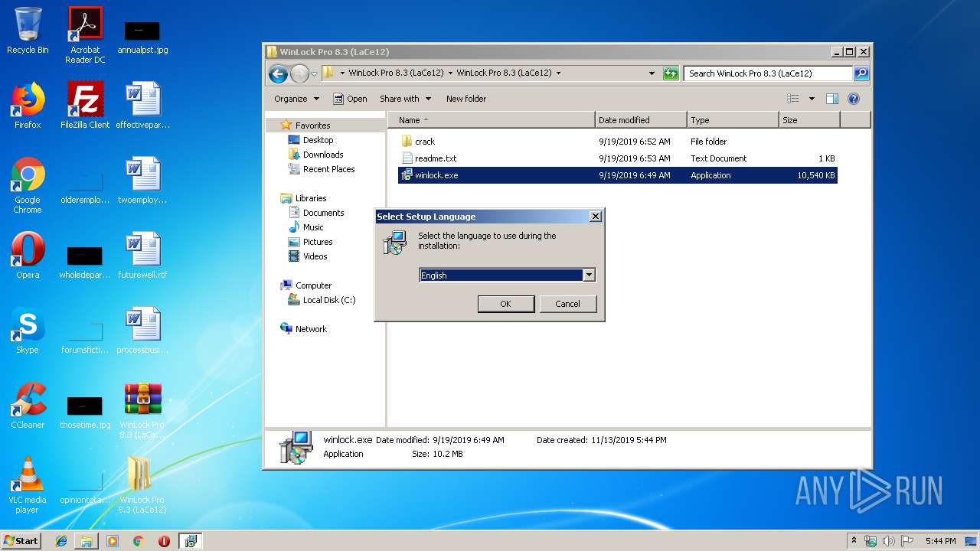Select futurewell.rtf desktop document
This screenshot has height=551, width=980.
pyautogui.click(x=142, y=256)
